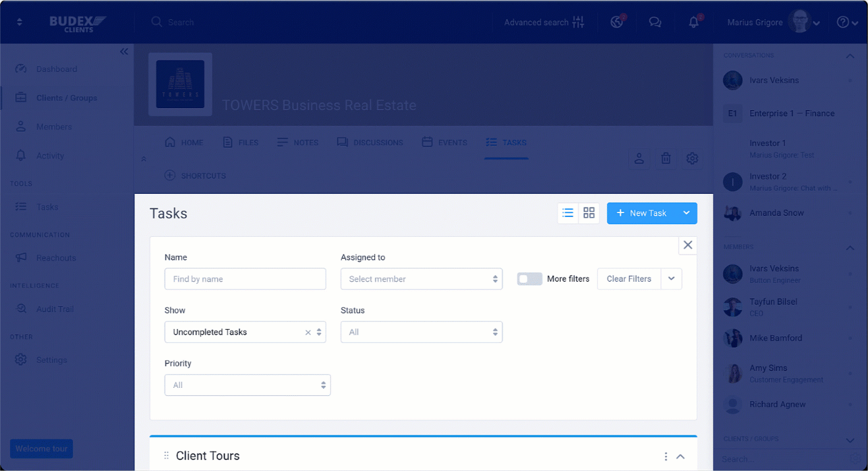The height and width of the screenshot is (471, 868).
Task: Select member Richard Agnew
Action: click(x=789, y=404)
